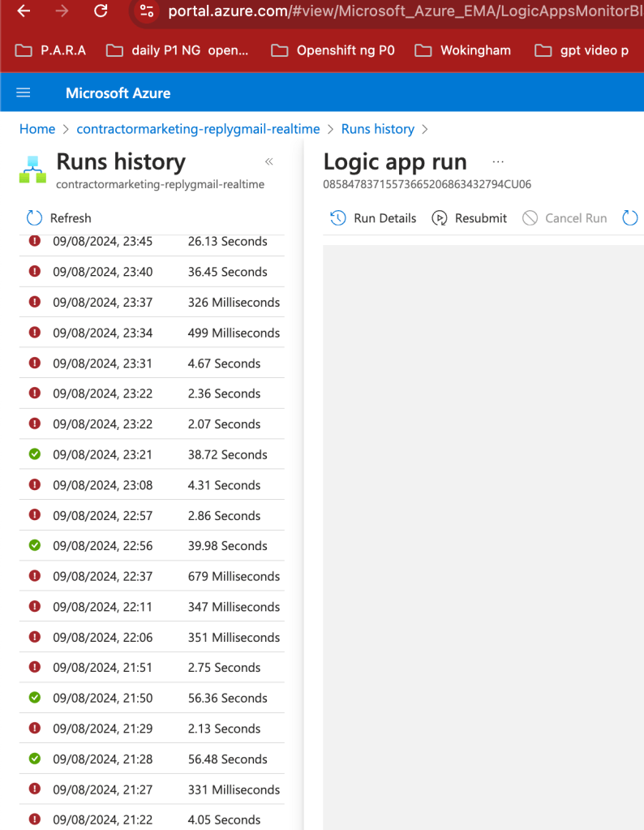Click the run ID 08584783715573665206863432794CU06

[427, 184]
